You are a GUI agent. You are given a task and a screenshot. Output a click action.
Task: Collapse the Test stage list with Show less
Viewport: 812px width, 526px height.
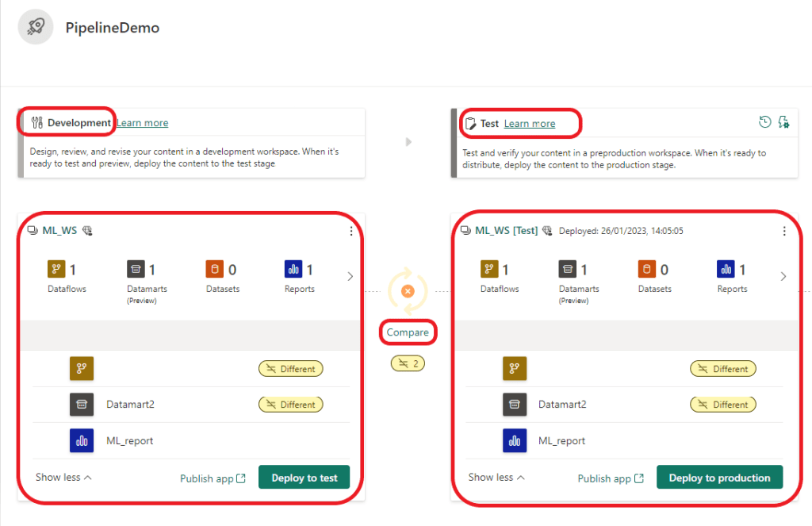496,478
